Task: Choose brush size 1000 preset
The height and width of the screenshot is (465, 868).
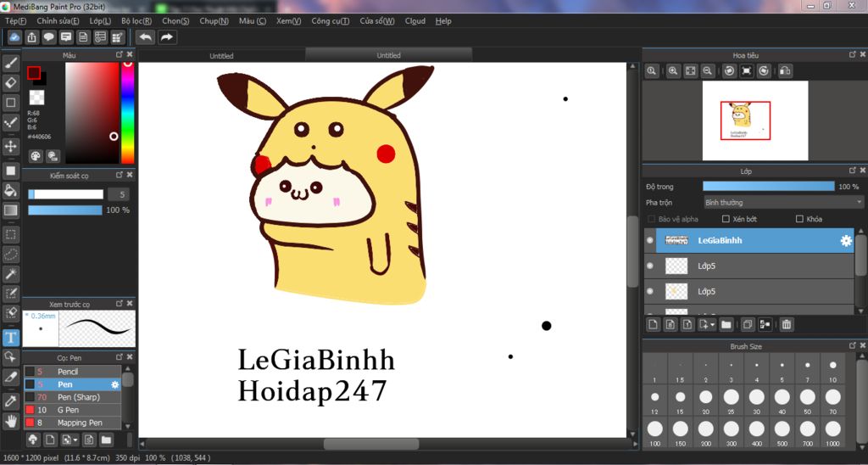Action: (832, 433)
